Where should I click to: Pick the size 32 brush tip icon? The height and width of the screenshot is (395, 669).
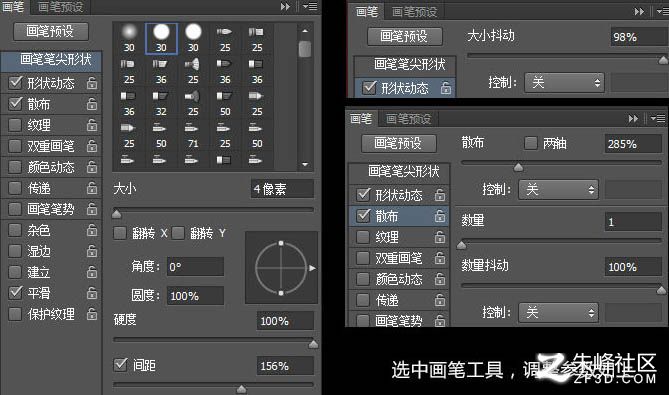coord(161,103)
